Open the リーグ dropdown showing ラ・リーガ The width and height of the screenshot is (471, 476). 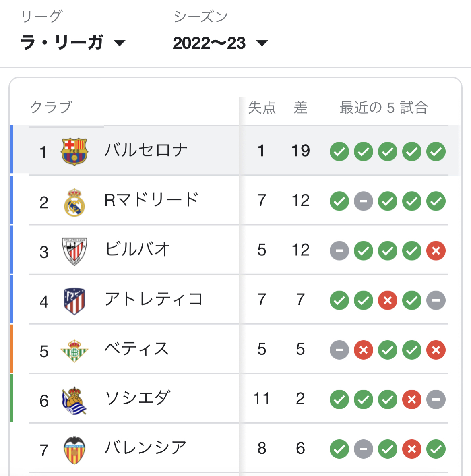pos(72,43)
